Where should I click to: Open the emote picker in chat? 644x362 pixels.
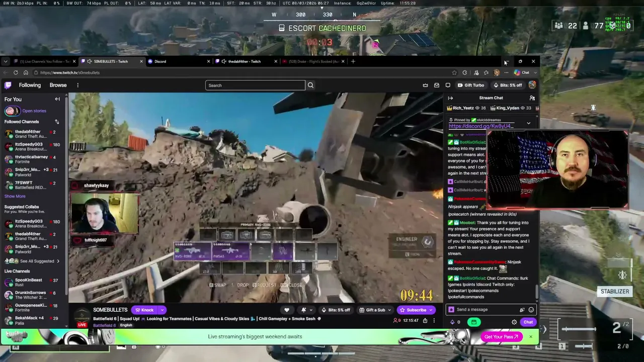(531, 310)
